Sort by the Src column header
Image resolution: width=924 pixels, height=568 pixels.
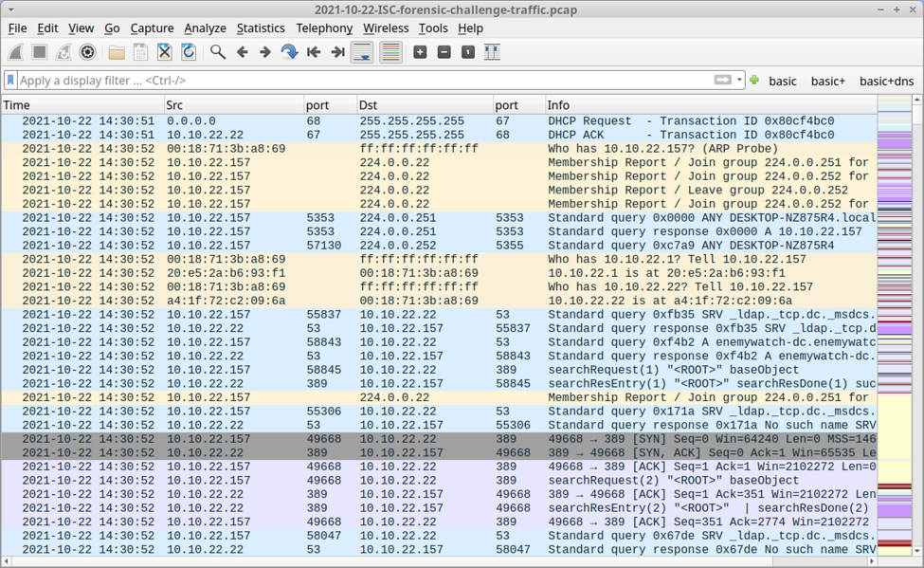pos(234,105)
